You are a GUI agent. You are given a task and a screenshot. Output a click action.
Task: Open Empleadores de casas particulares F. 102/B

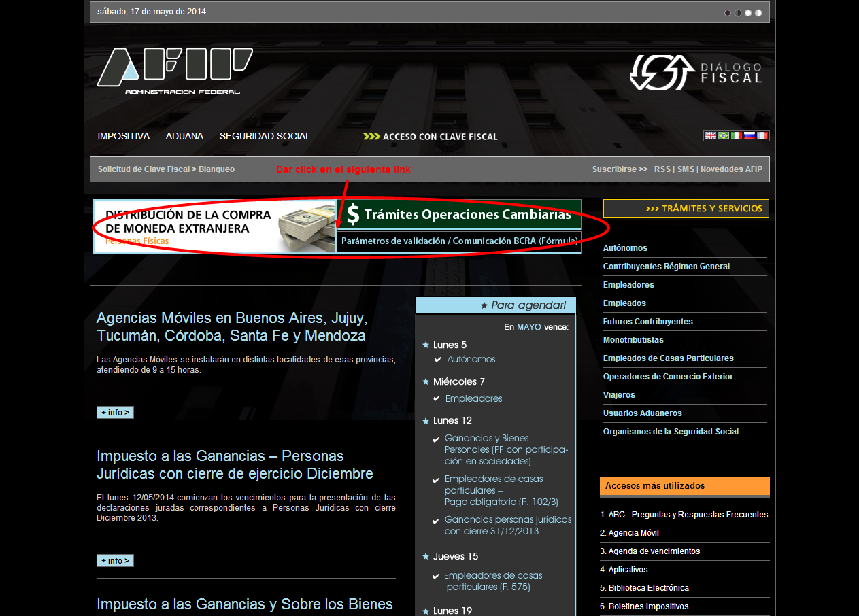(x=501, y=490)
